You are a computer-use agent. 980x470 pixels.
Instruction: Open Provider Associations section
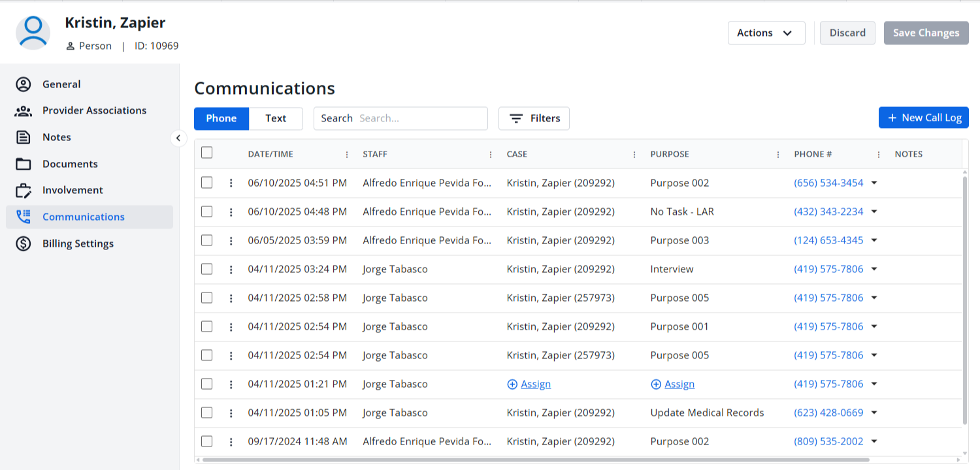coord(90,110)
